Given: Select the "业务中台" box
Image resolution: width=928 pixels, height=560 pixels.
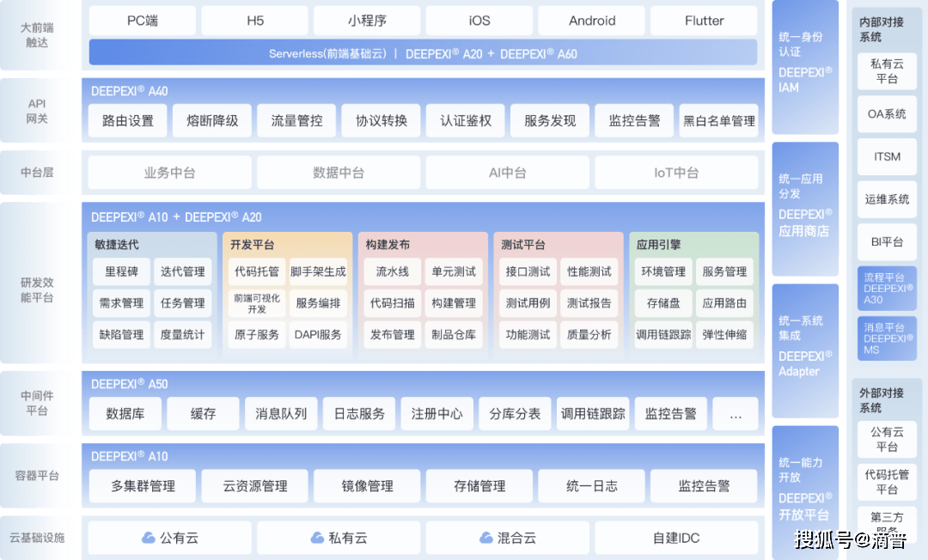Looking at the screenshot, I should pos(170,173).
